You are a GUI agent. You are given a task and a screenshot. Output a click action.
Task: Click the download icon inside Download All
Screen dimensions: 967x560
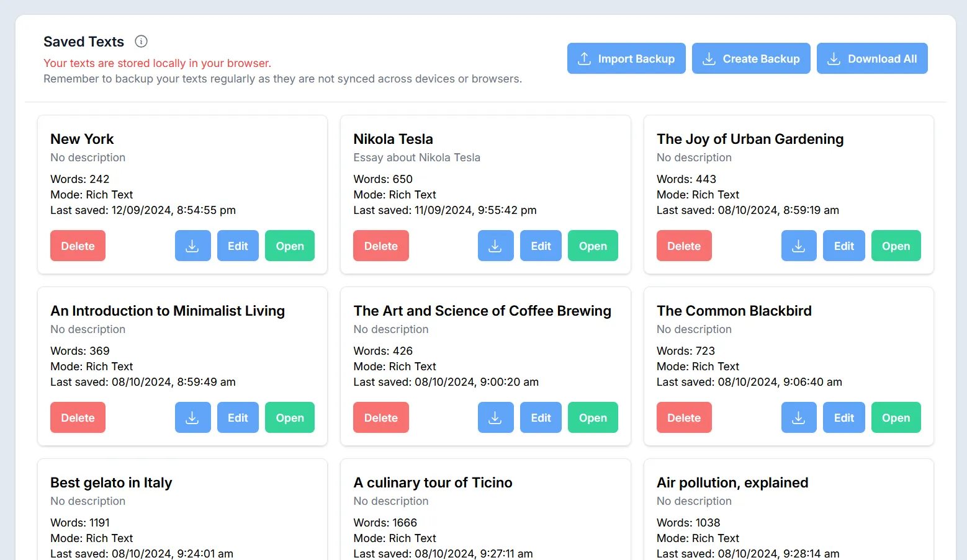(x=834, y=58)
